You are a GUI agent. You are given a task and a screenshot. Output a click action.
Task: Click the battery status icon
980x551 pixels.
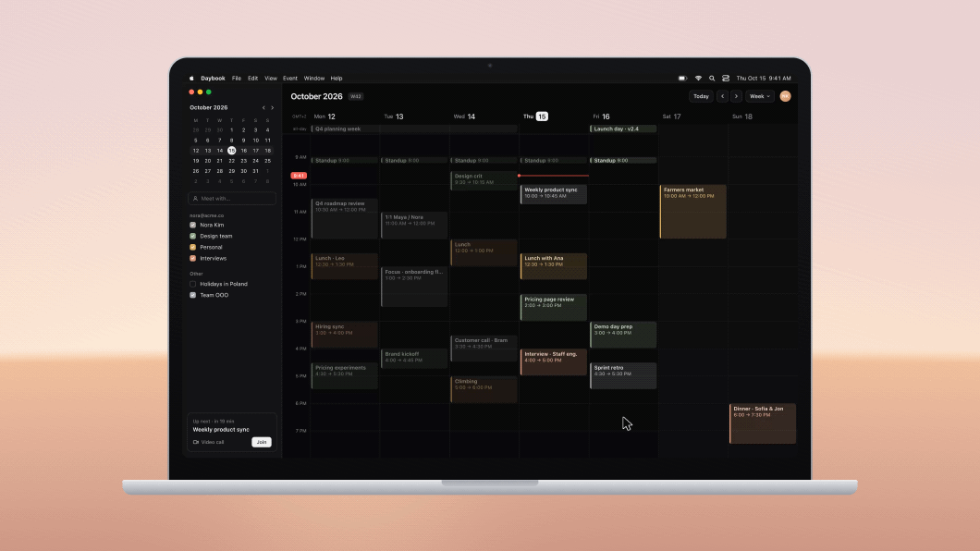[x=682, y=78]
